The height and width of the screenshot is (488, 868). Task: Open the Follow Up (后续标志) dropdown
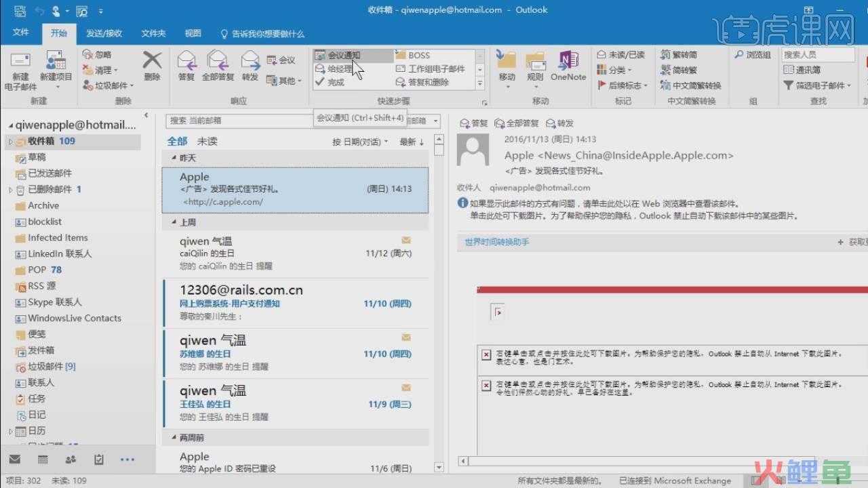(x=623, y=85)
